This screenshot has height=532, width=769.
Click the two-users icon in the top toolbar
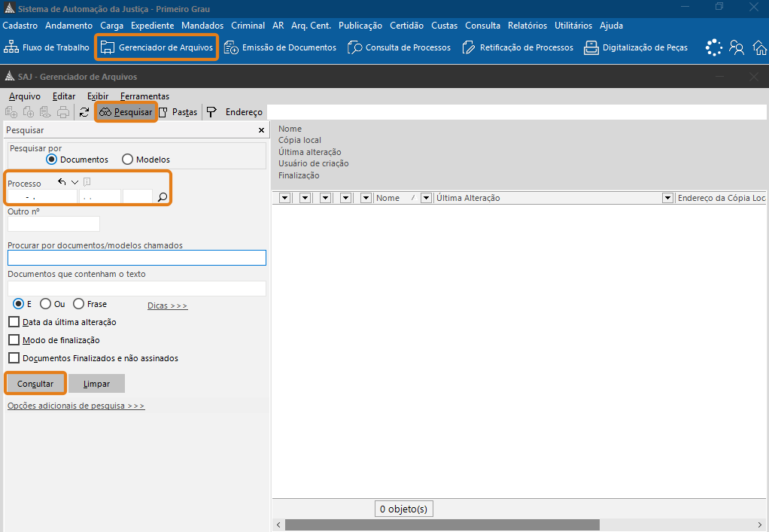click(x=736, y=47)
